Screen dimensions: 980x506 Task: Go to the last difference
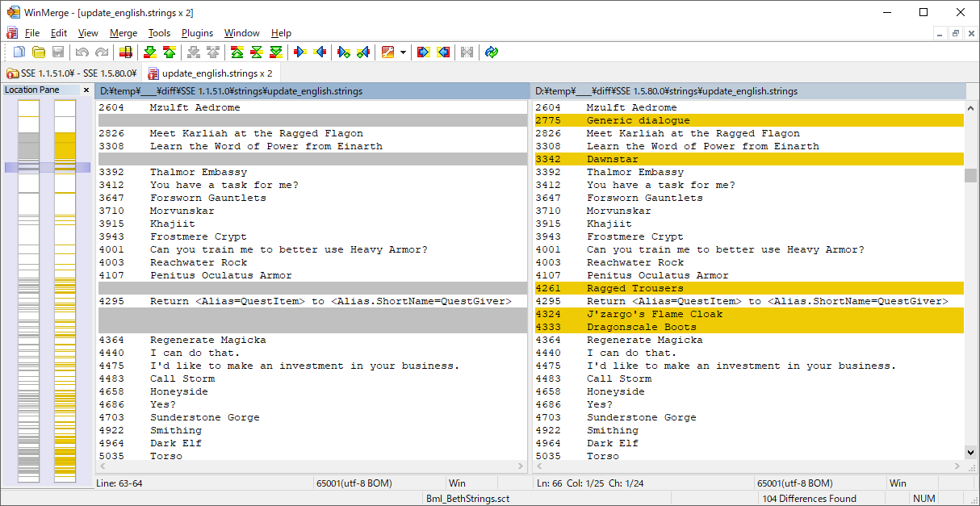pos(276,52)
